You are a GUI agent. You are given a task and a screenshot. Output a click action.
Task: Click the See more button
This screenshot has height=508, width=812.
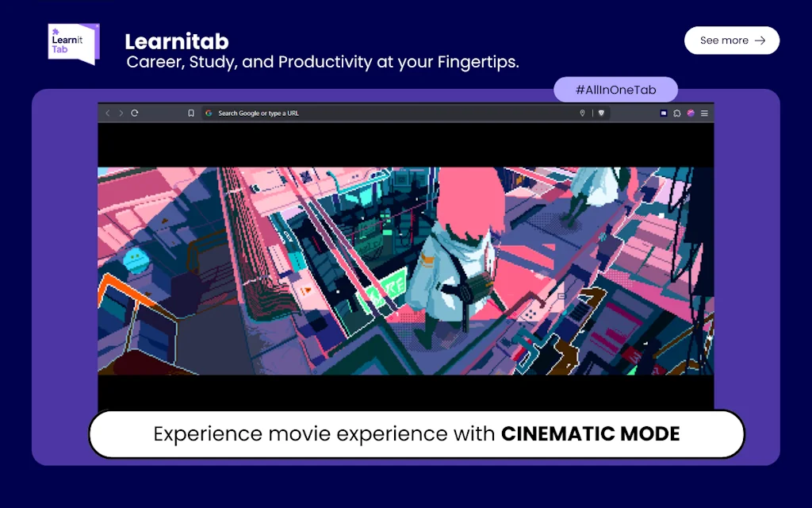click(731, 40)
